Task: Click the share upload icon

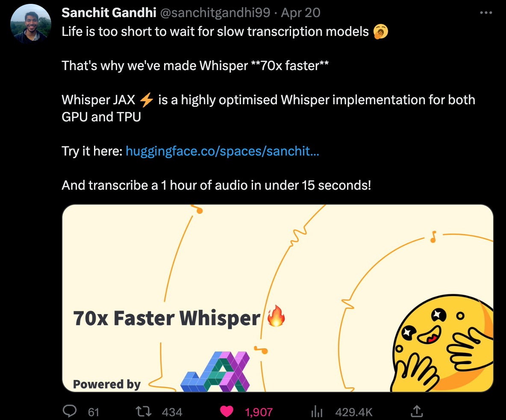Action: click(x=417, y=411)
